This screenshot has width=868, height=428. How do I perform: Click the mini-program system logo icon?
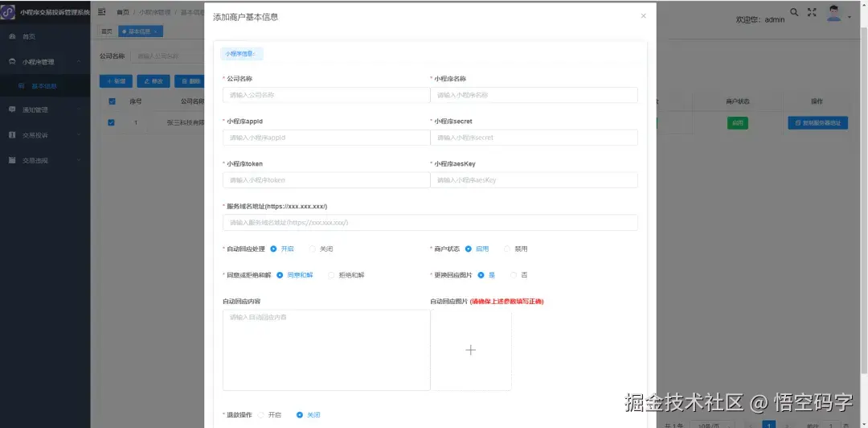[8, 11]
